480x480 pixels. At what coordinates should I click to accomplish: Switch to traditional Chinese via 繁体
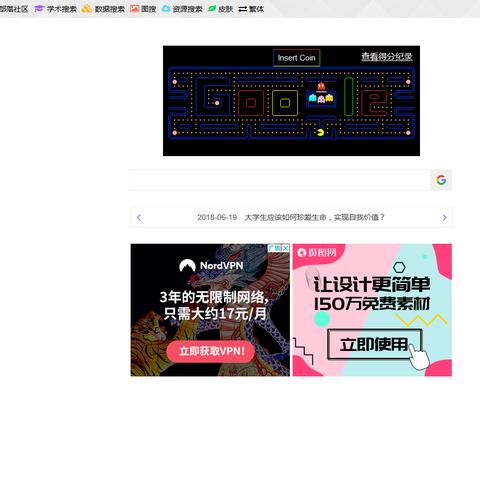[x=251, y=9]
